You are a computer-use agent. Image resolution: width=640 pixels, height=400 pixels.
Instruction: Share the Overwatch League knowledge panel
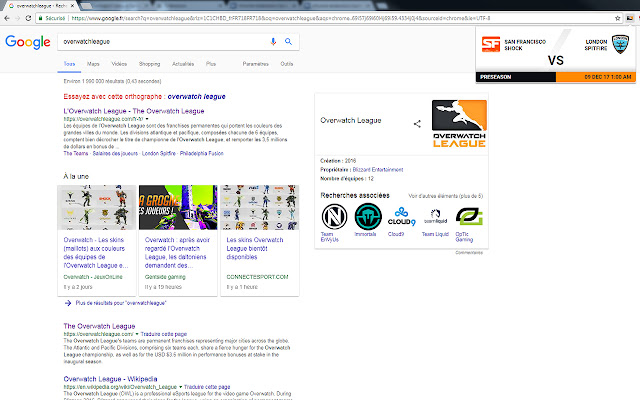click(417, 124)
